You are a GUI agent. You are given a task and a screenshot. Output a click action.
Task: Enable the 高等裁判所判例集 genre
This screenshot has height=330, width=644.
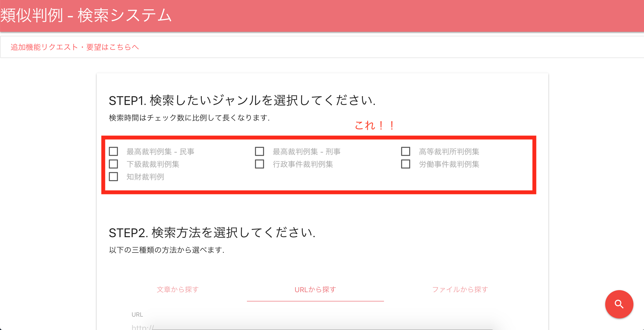(x=406, y=151)
